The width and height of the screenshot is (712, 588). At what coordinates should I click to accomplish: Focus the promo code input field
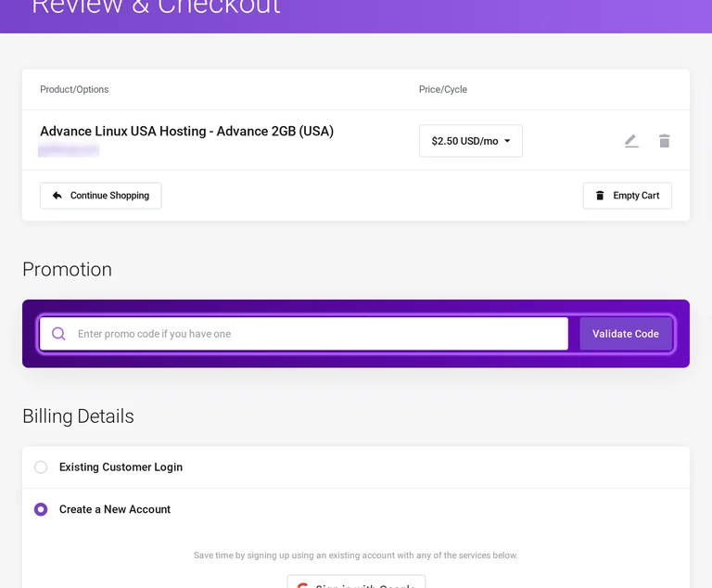pos(303,334)
